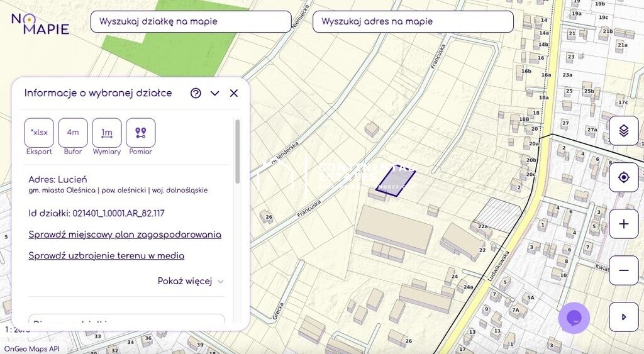The width and height of the screenshot is (644, 354).
Task: Open the chat support bubble
Action: pyautogui.click(x=574, y=318)
